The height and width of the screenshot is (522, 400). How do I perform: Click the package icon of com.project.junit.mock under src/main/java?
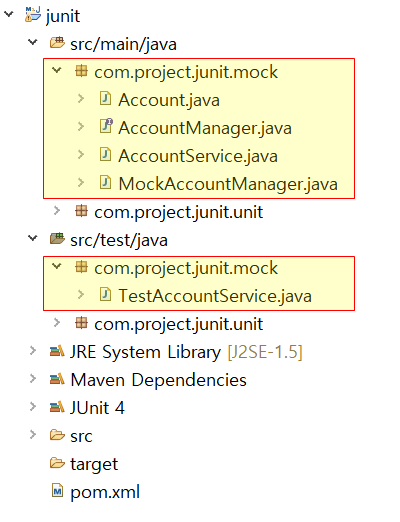click(81, 71)
